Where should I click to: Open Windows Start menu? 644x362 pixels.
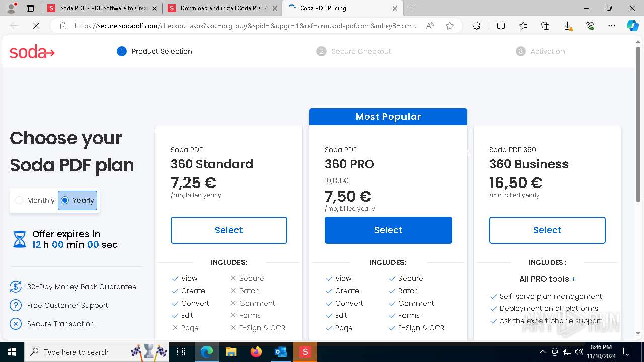pyautogui.click(x=12, y=352)
